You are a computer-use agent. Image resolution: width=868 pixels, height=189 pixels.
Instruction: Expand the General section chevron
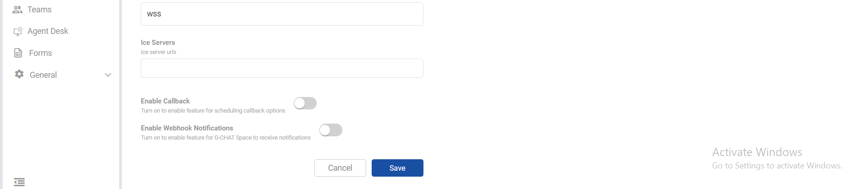108,75
